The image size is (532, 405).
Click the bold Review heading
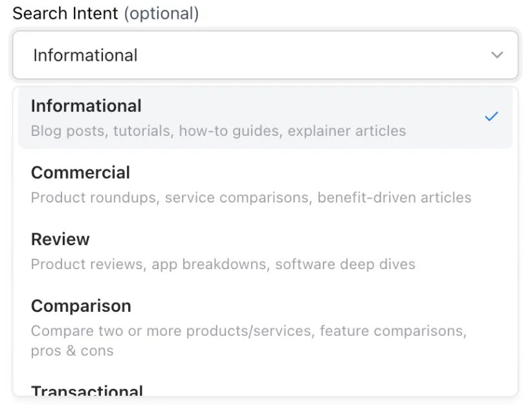pos(60,239)
